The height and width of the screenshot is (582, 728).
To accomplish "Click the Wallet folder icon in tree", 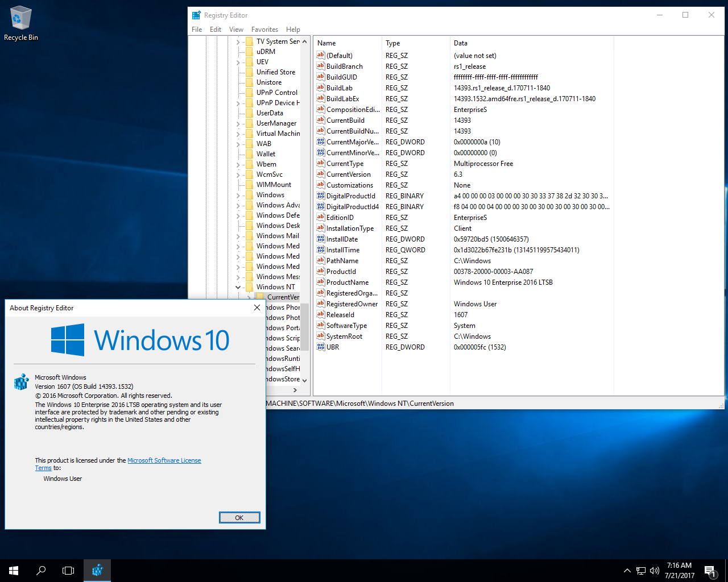I will pyautogui.click(x=249, y=153).
